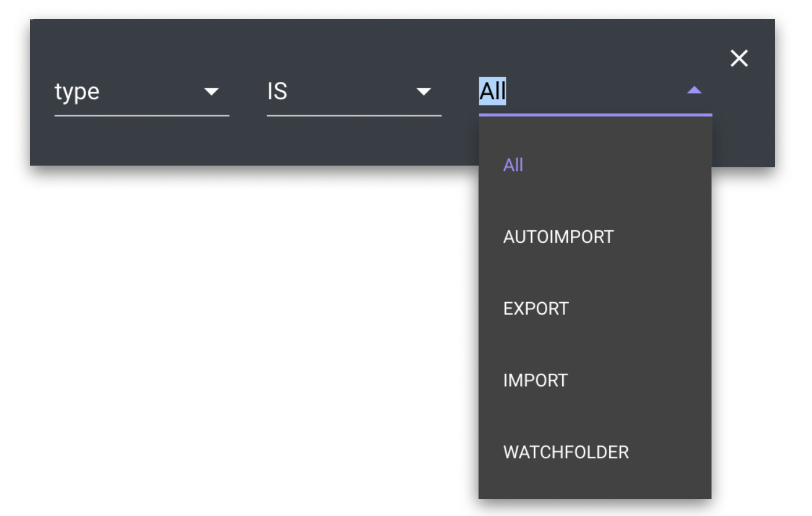Screen dimensions: 812x516
Task: Close the filter panel with the X icon
Action: (x=739, y=58)
